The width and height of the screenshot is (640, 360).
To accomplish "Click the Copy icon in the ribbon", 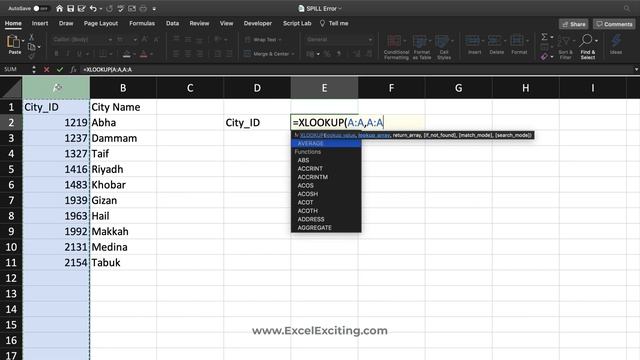I will pos(31,47).
